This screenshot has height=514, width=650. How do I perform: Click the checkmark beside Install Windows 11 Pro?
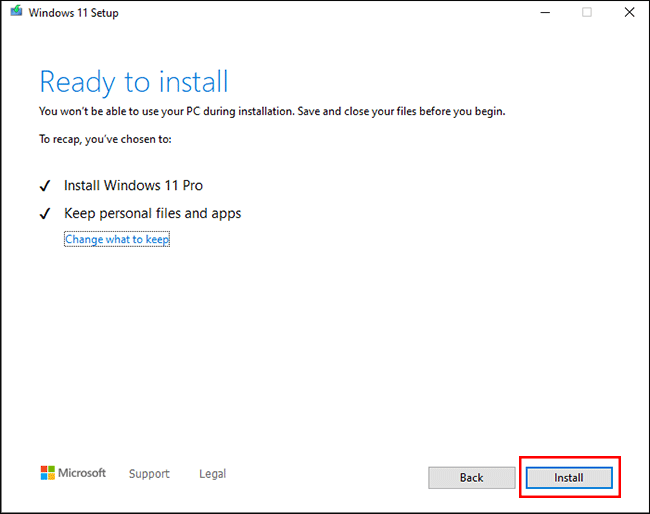pos(45,186)
